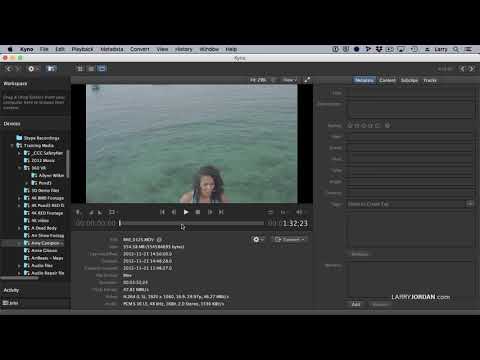Viewport: 480px width, 360px height.
Task: Click the info icon beside the file name
Action: (x=159, y=240)
